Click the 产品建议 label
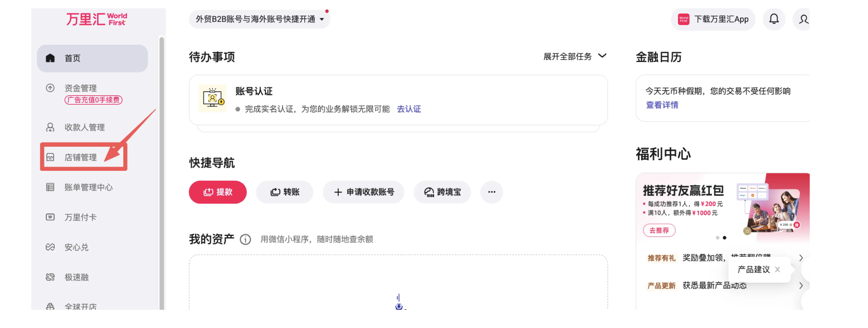 [x=754, y=270]
